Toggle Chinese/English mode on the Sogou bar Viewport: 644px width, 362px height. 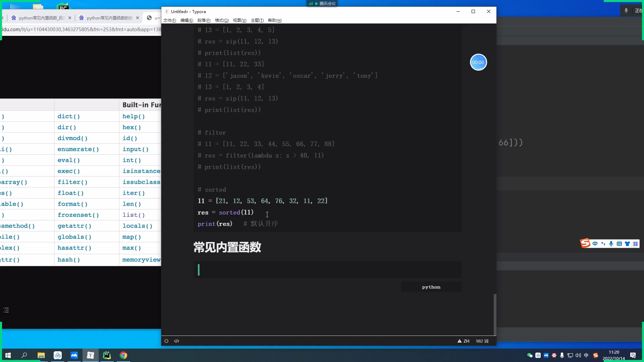pos(595,244)
